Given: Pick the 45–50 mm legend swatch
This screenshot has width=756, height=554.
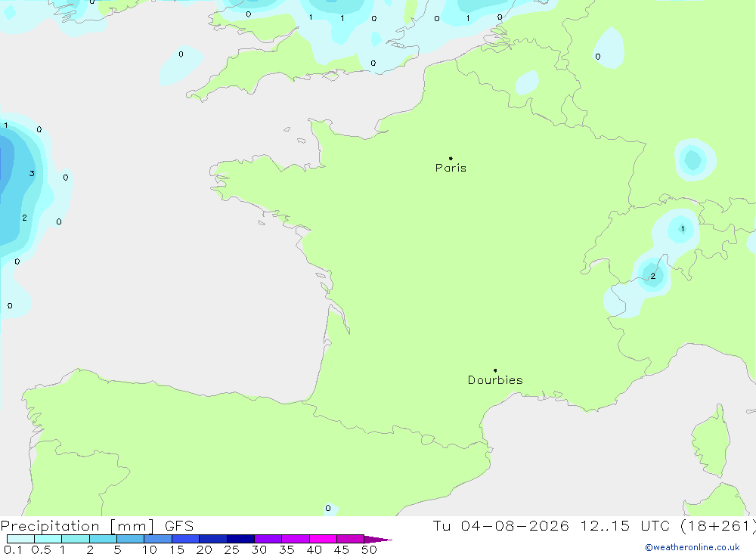Looking at the screenshot, I should pyautogui.click(x=351, y=539).
